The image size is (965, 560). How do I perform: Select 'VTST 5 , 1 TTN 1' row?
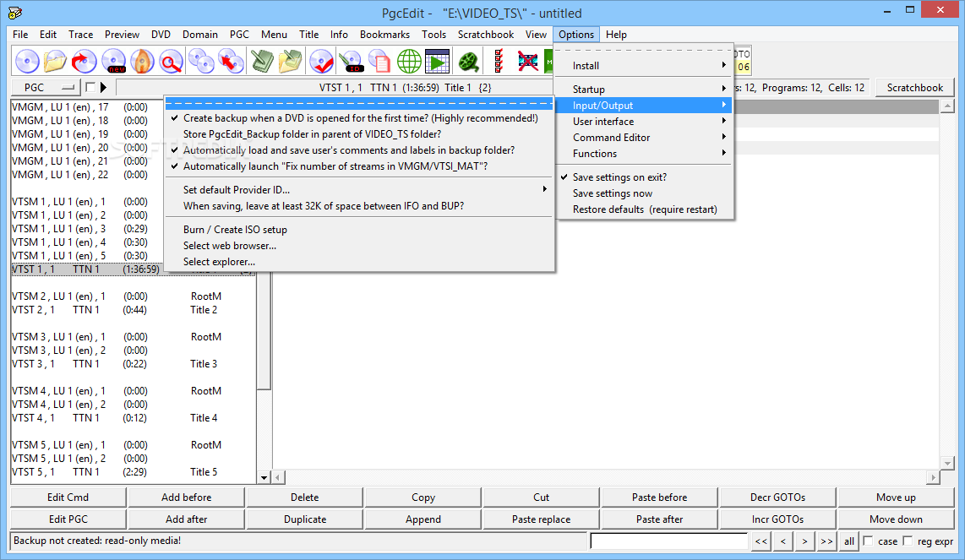133,472
